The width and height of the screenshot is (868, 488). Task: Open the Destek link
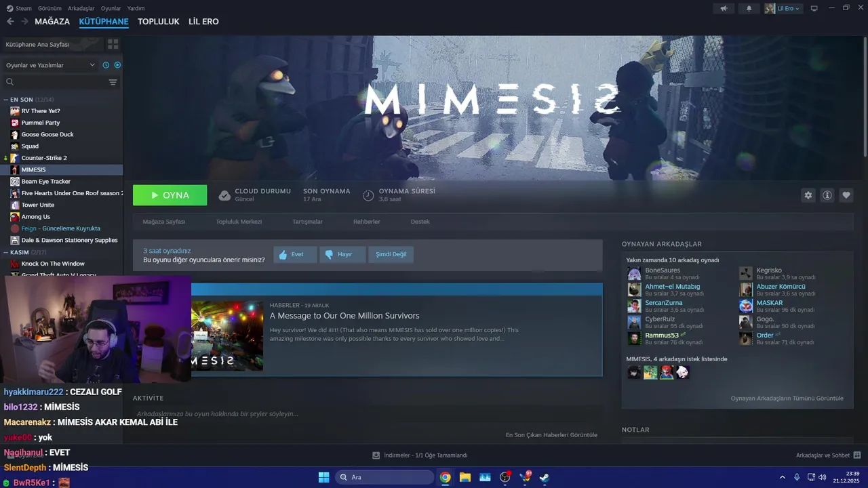[420, 222]
